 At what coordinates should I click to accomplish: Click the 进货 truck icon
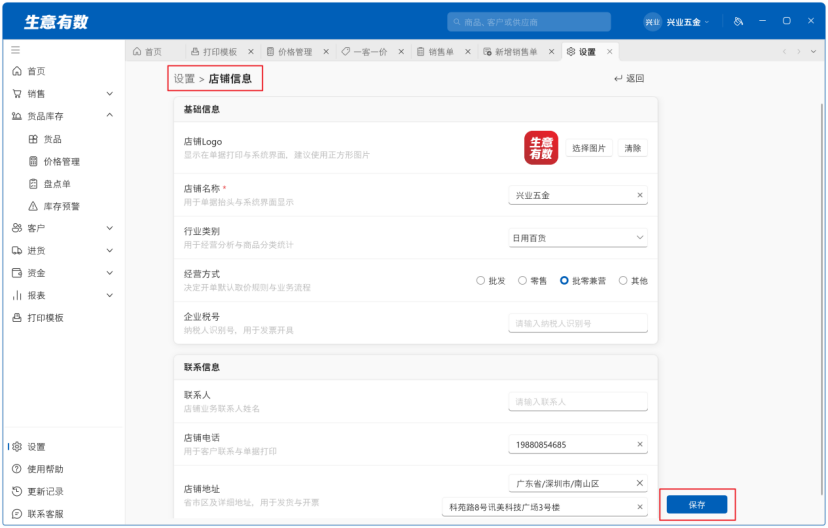pyautogui.click(x=17, y=250)
